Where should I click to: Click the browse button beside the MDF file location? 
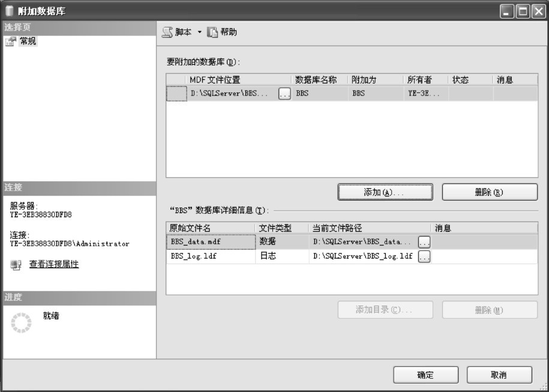tap(284, 94)
